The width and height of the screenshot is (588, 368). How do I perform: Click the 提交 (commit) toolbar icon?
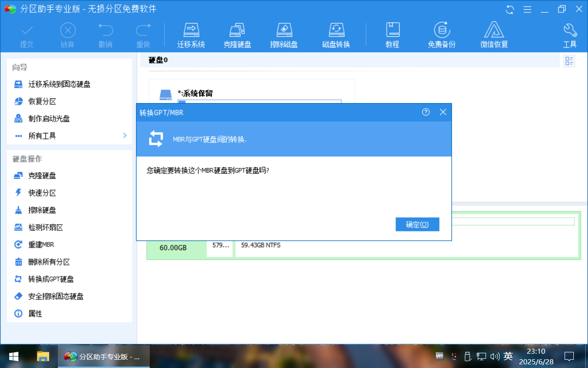point(27,35)
